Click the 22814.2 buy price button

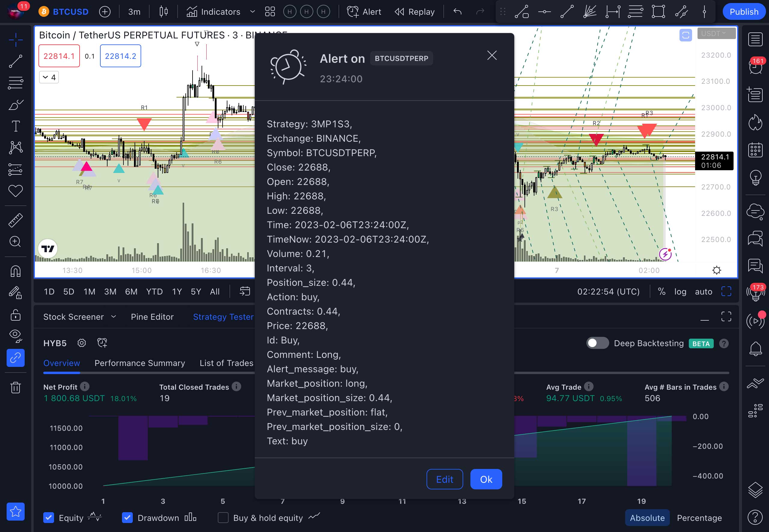coord(120,56)
